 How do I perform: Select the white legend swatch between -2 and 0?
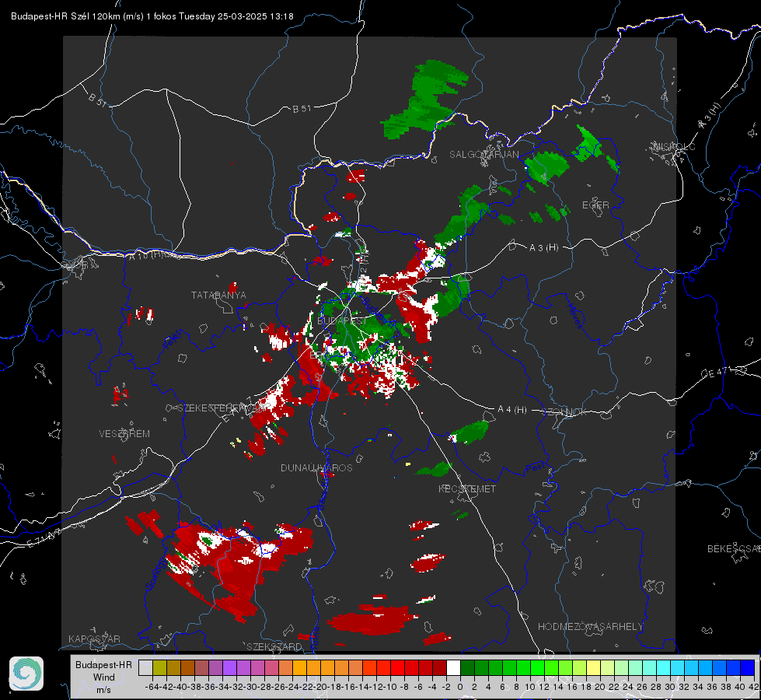pyautogui.click(x=453, y=667)
